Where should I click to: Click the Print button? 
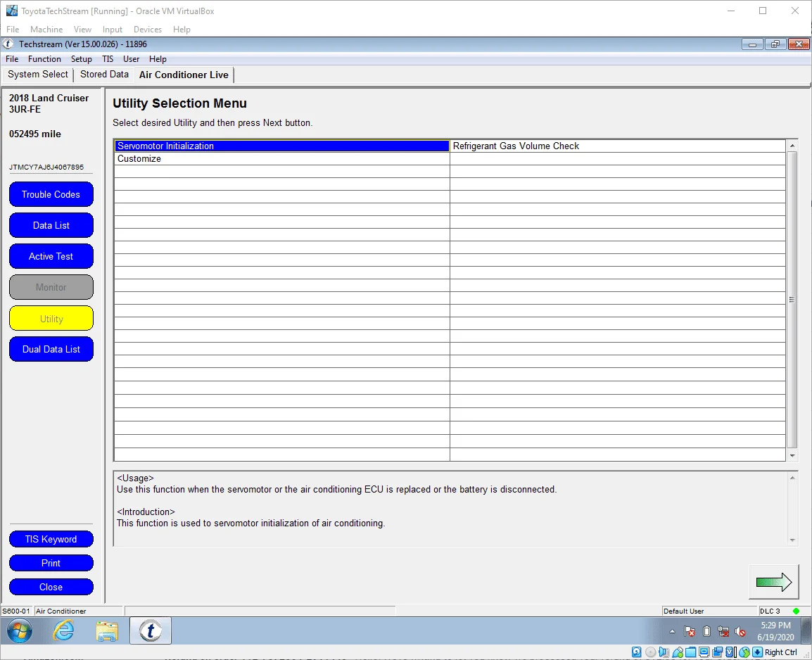pos(51,563)
